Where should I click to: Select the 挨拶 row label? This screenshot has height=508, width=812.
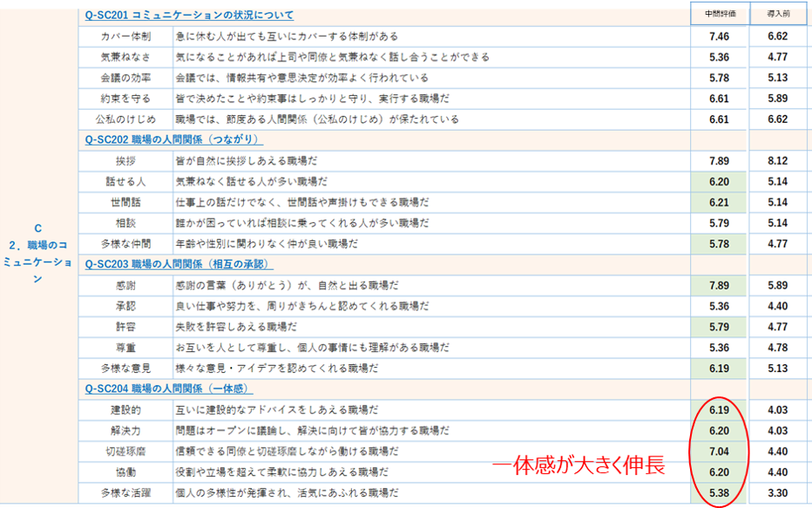[x=125, y=161]
